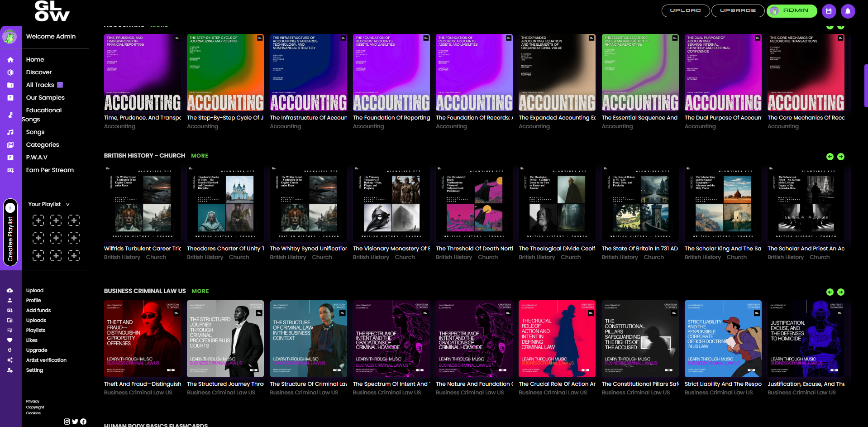
Task: Click the purple save icon beside Admin
Action: [829, 11]
